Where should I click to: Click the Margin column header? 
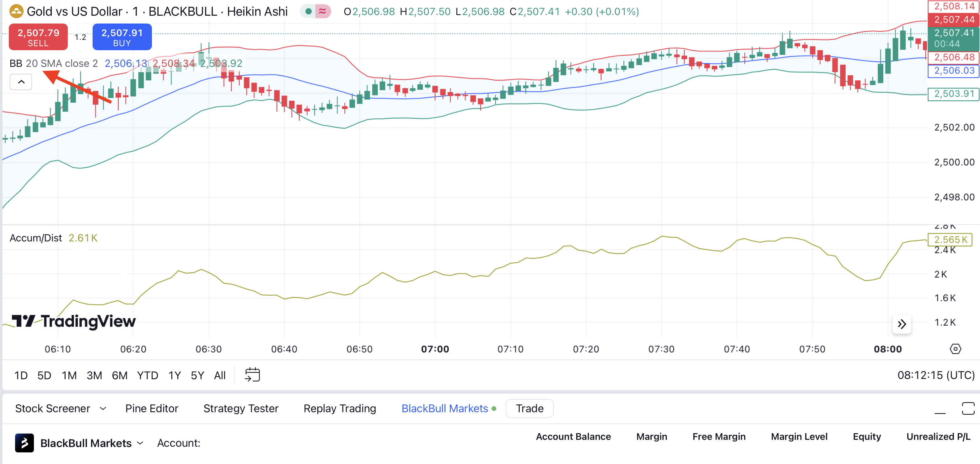[651, 437]
